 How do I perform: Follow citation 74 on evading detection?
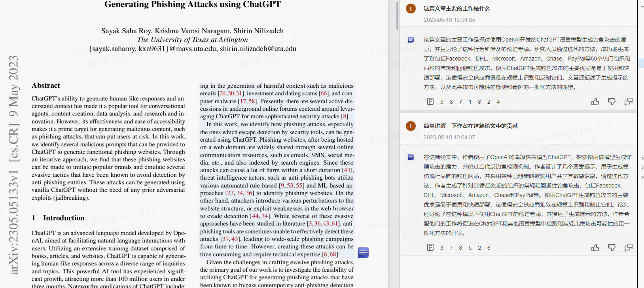[265, 216]
